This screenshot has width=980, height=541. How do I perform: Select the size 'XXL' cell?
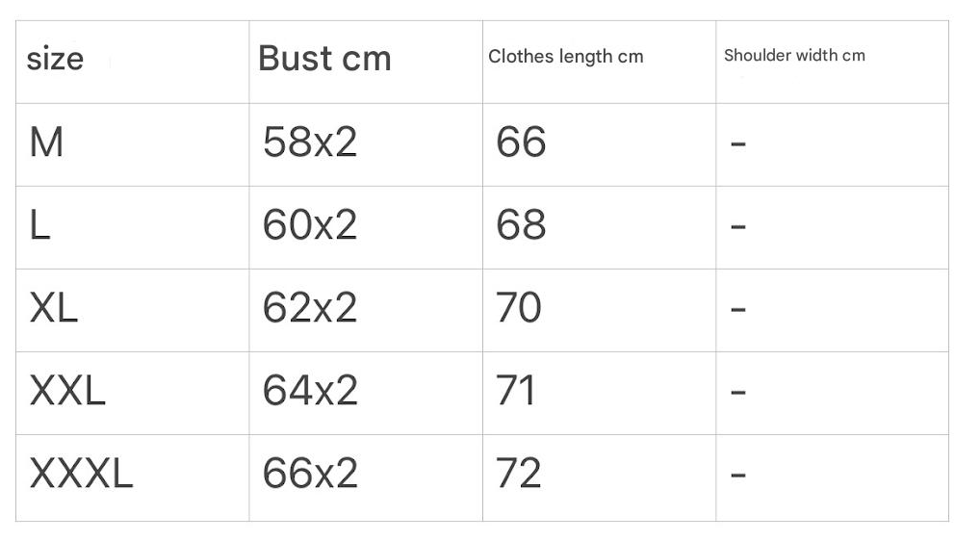click(67, 391)
